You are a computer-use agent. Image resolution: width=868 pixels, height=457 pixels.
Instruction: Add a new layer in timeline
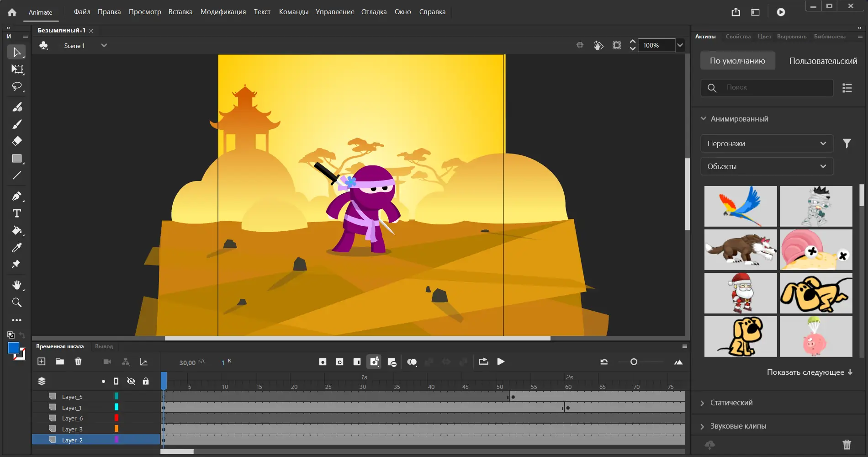(42, 361)
